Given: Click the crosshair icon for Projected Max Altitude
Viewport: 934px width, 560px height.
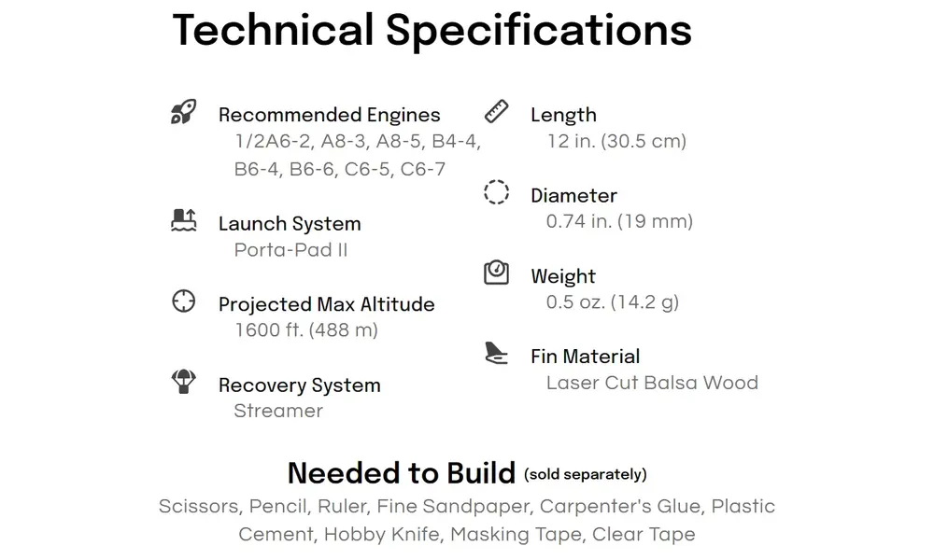Looking at the screenshot, I should 184,301.
